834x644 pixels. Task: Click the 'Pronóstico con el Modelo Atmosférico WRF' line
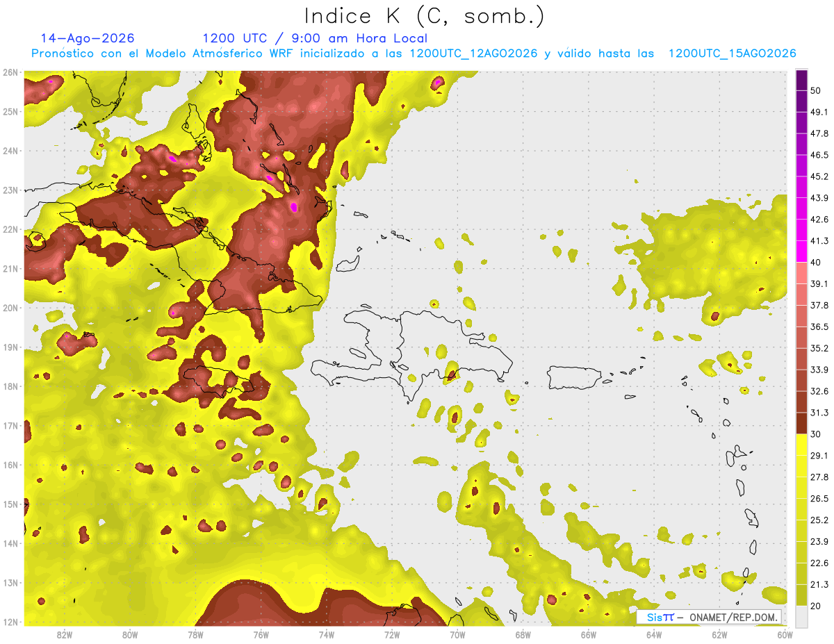[414, 53]
